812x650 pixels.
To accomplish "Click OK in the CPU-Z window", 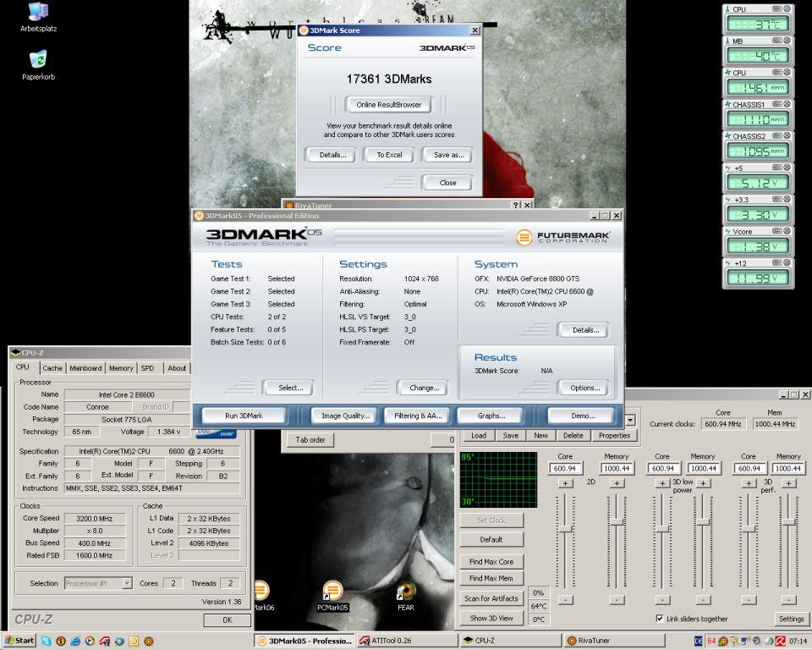I will pyautogui.click(x=228, y=620).
